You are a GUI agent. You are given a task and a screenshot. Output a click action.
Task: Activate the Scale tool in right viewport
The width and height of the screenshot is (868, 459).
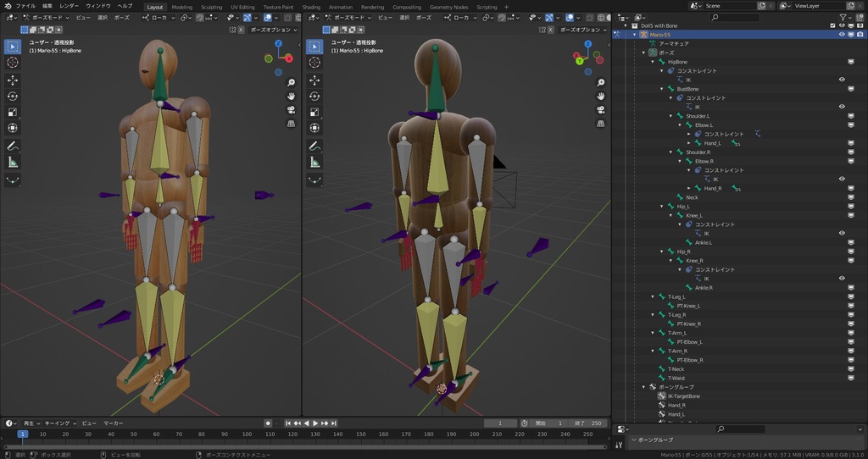314,112
